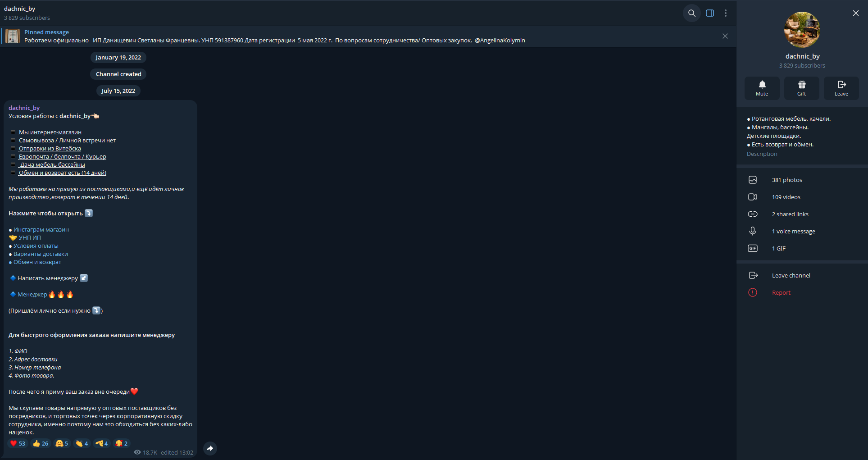Viewport: 868px width, 460px height.
Task: View the 109 videos shared media
Action: [802, 197]
